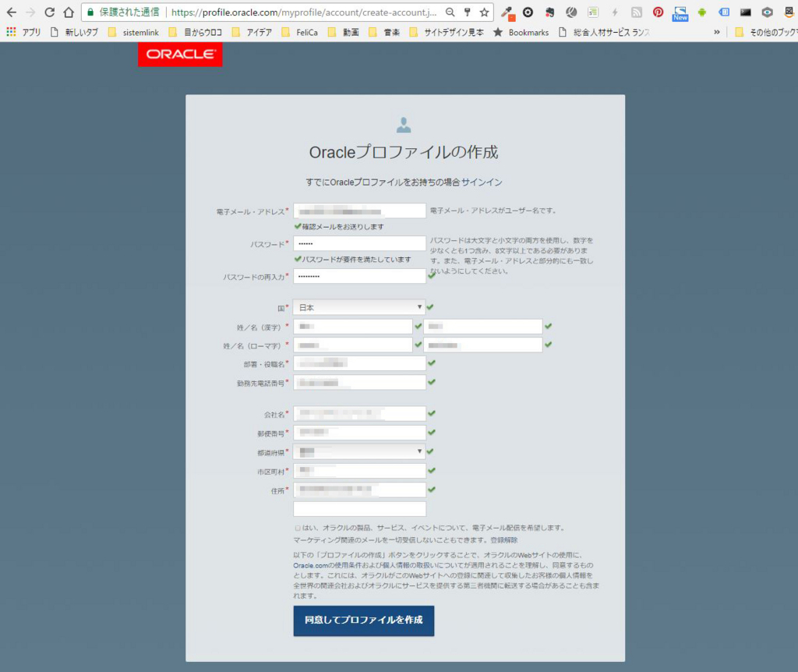
Task: Click the black circle target extension icon
Action: [x=528, y=12]
